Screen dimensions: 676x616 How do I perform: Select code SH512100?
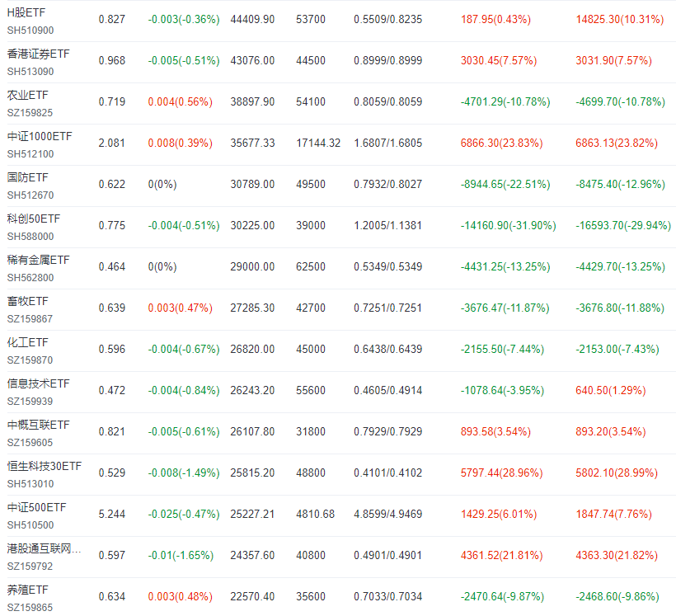[x=31, y=154]
